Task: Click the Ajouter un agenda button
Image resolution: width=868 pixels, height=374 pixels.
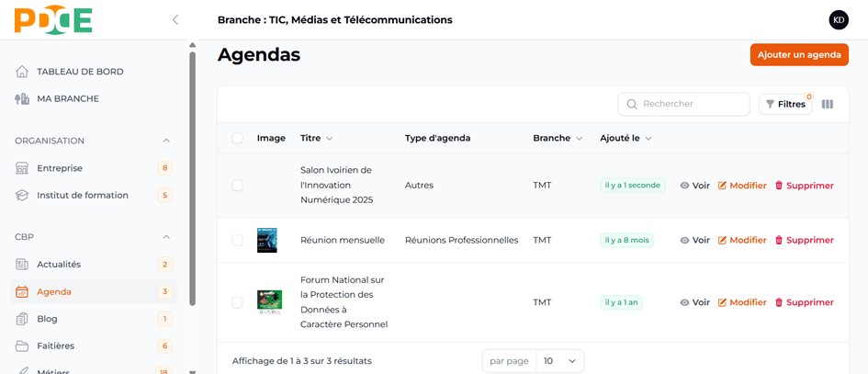Action: coord(798,55)
